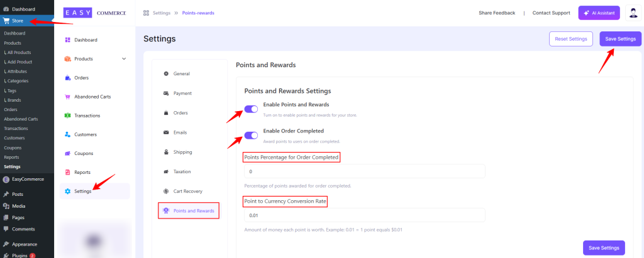644x258 pixels.
Task: Click the bottom Save Settings button
Action: coord(604,248)
